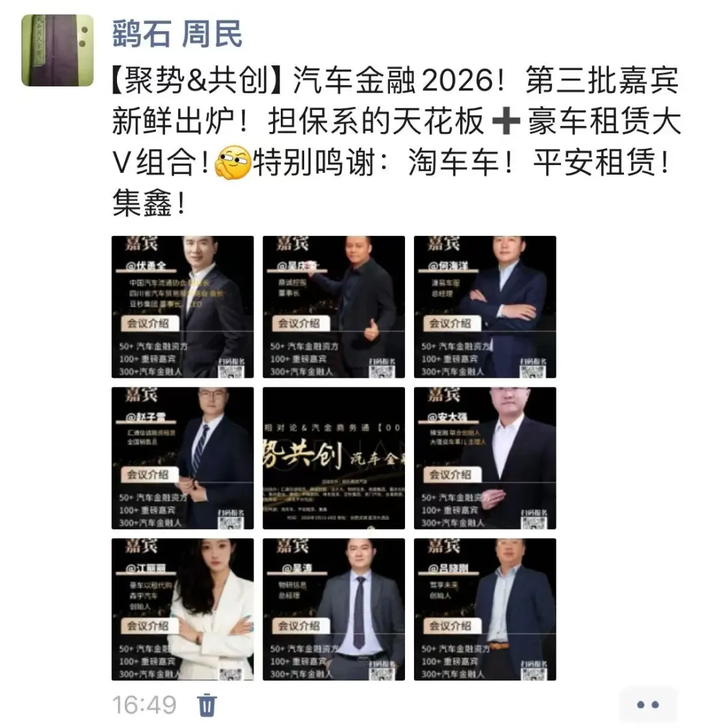This screenshot has width=702, height=728.
Task: Tap the QR code on the @赵子雷 poster
Action: point(231,523)
